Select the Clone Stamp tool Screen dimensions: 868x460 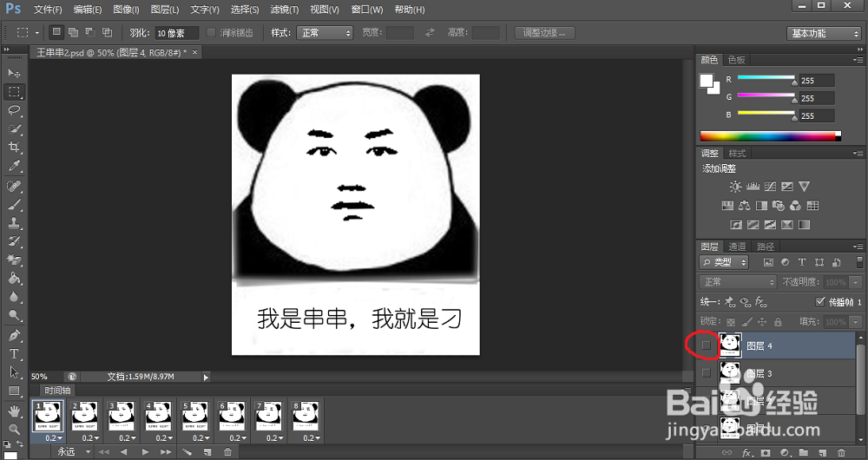(14, 222)
